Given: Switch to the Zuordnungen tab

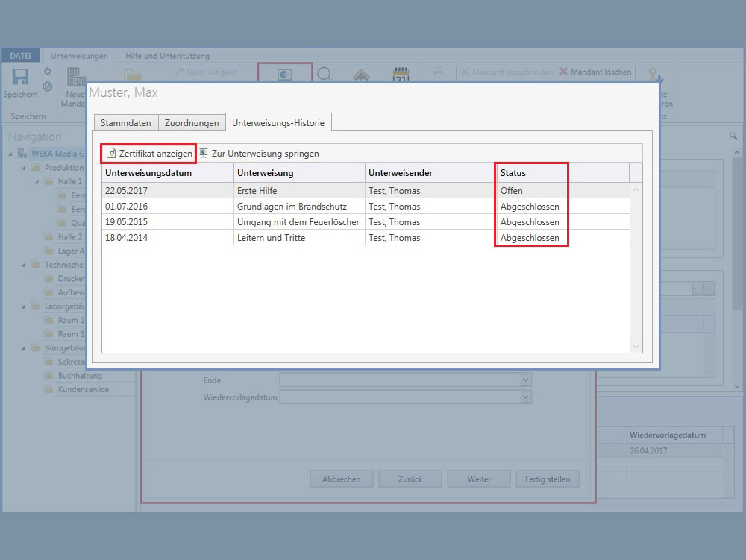Looking at the screenshot, I should coord(192,123).
